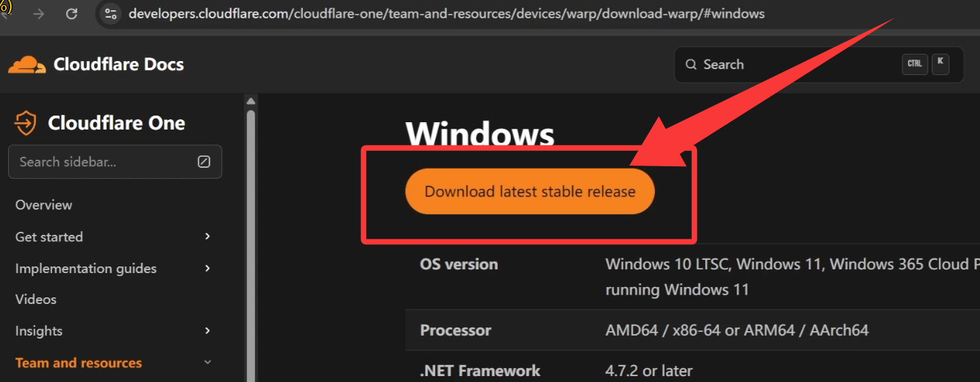Click Download latest stable release button
Image resolution: width=980 pixels, height=382 pixels.
click(x=529, y=192)
